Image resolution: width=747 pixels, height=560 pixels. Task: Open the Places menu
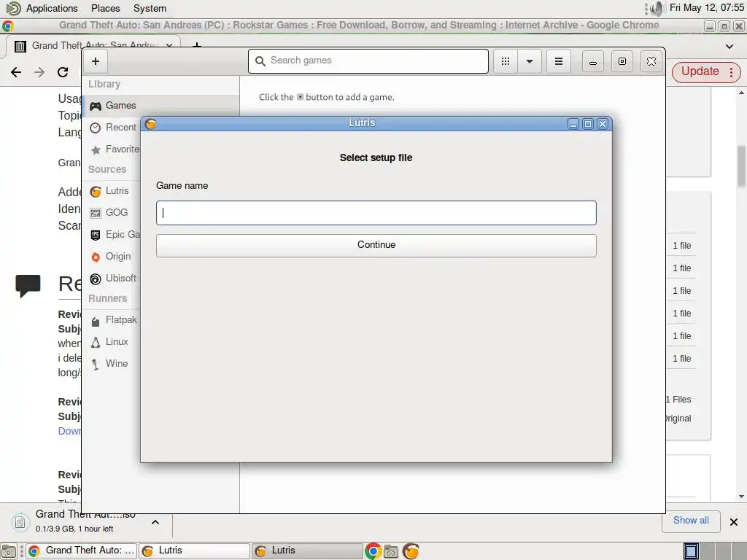[x=105, y=8]
